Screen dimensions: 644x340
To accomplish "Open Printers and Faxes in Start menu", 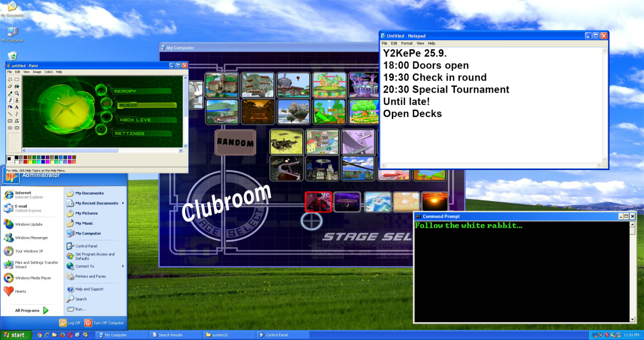I will pyautogui.click(x=90, y=276).
